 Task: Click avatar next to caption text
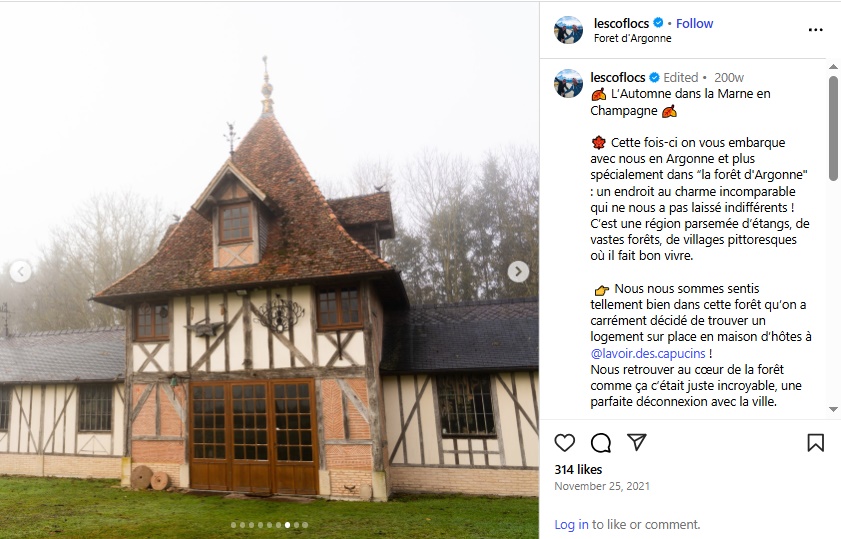click(x=569, y=83)
